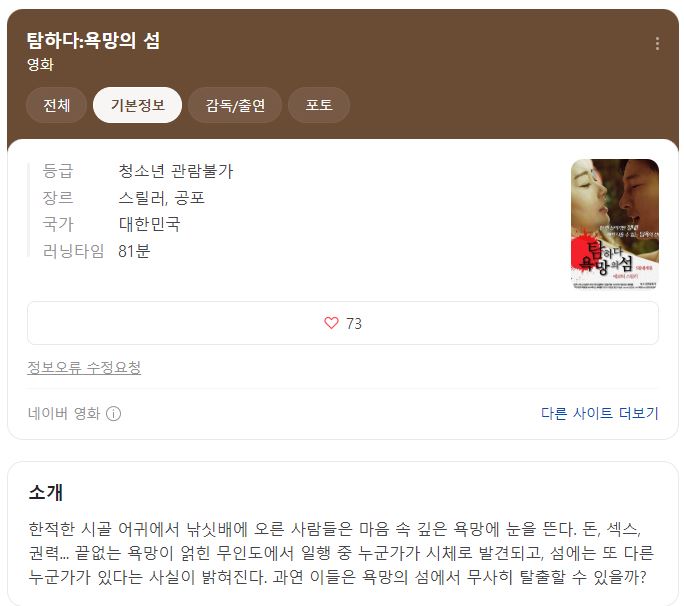Click the info icon beside 네이버 영화
Image resolution: width=684 pixels, height=606 pixels.
[113, 413]
